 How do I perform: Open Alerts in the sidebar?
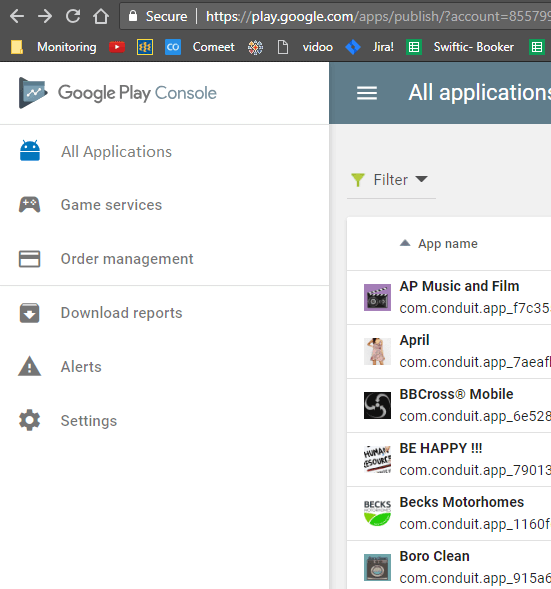point(81,367)
